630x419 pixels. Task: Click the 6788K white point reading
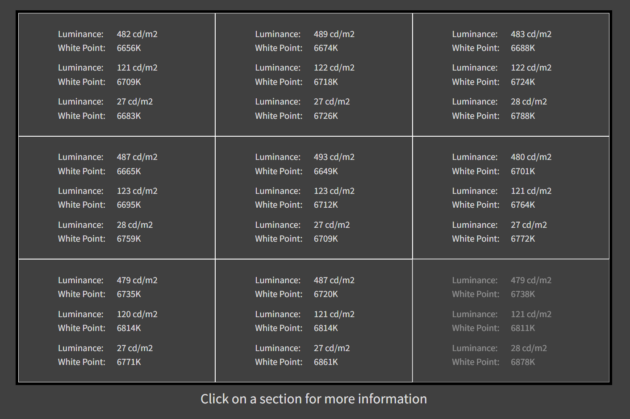523,116
